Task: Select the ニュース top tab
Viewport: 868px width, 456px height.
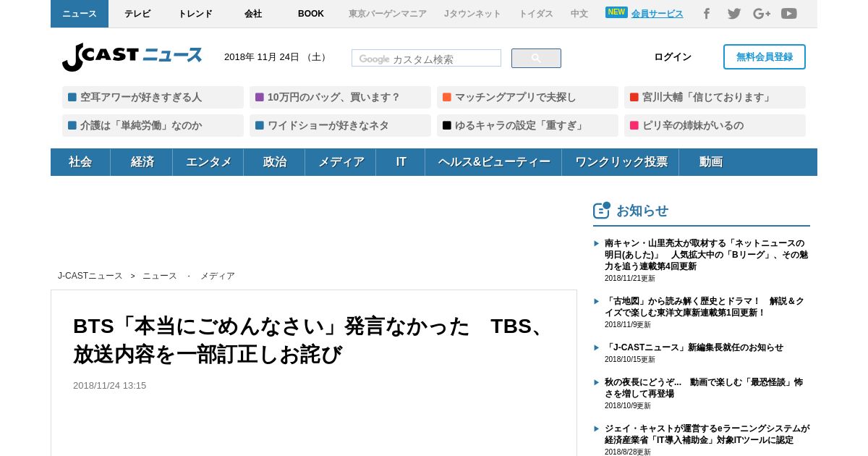Action: coord(80,14)
